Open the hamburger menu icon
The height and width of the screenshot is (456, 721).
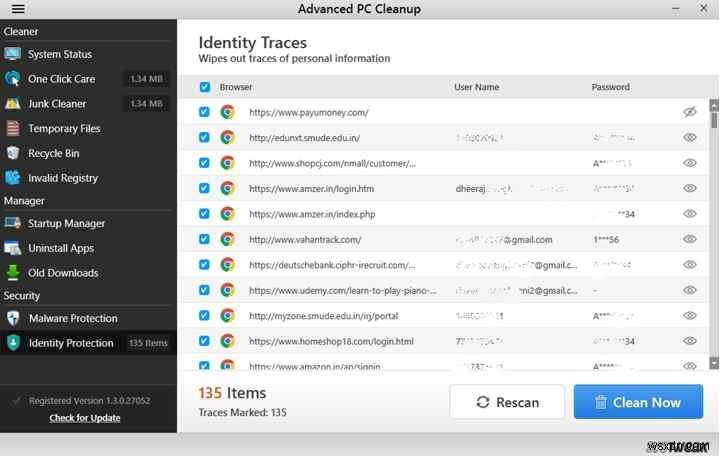point(18,9)
